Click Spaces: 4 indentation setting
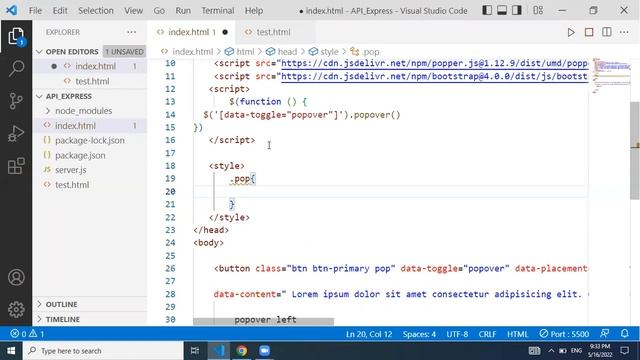Screen dimensions: 640x360 pyautogui.click(x=419, y=334)
